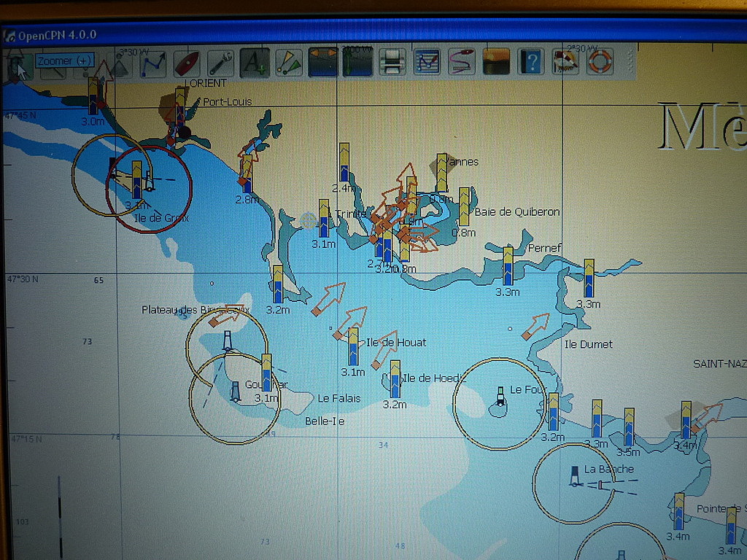Image resolution: width=747 pixels, height=560 pixels.
Task: Click the flag icon beside the lifebuoy
Action: pyautogui.click(x=565, y=61)
